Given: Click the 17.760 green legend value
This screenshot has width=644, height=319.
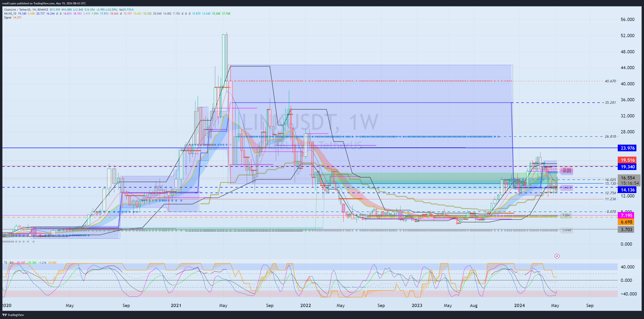Looking at the screenshot, I should [226, 14].
